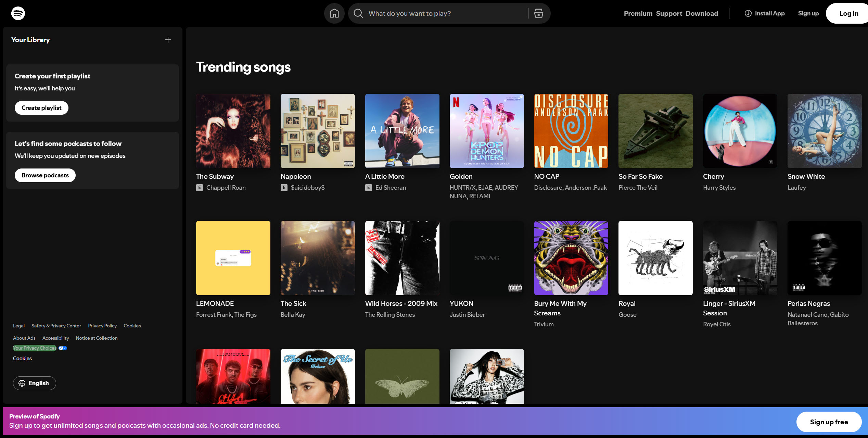Click the white Cookies link above English

[x=22, y=359]
